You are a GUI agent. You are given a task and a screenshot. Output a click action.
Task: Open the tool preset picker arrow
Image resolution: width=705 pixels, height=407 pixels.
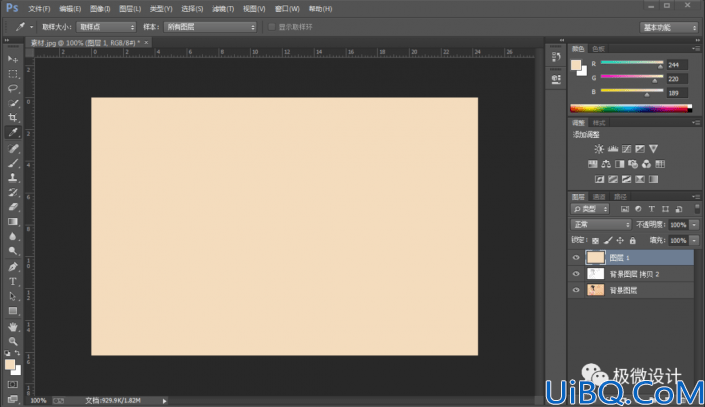click(x=31, y=27)
